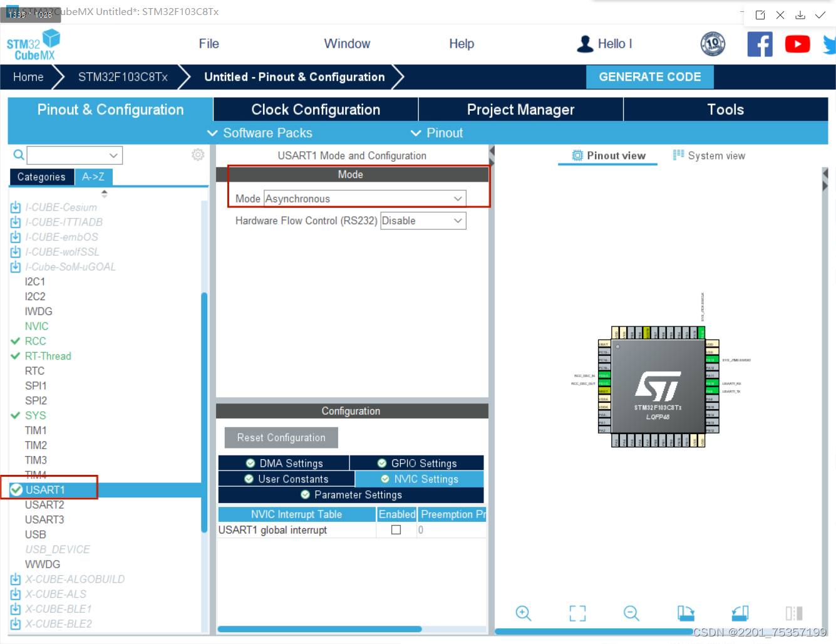Switch to System view
The width and height of the screenshot is (836, 644).
[x=709, y=155]
